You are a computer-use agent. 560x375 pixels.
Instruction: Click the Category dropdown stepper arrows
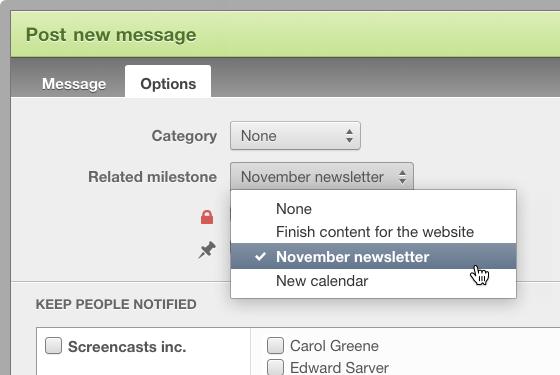(x=349, y=136)
